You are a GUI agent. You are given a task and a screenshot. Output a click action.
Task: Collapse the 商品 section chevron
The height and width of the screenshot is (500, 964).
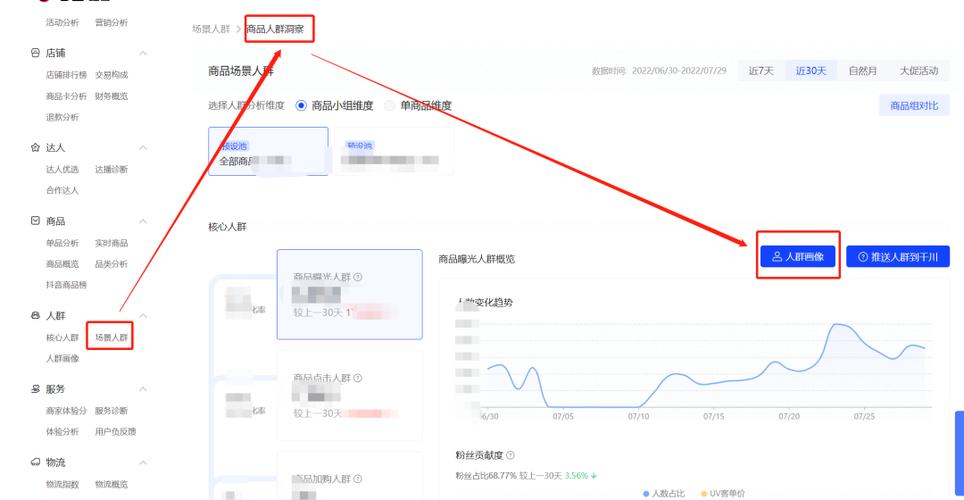(x=143, y=221)
